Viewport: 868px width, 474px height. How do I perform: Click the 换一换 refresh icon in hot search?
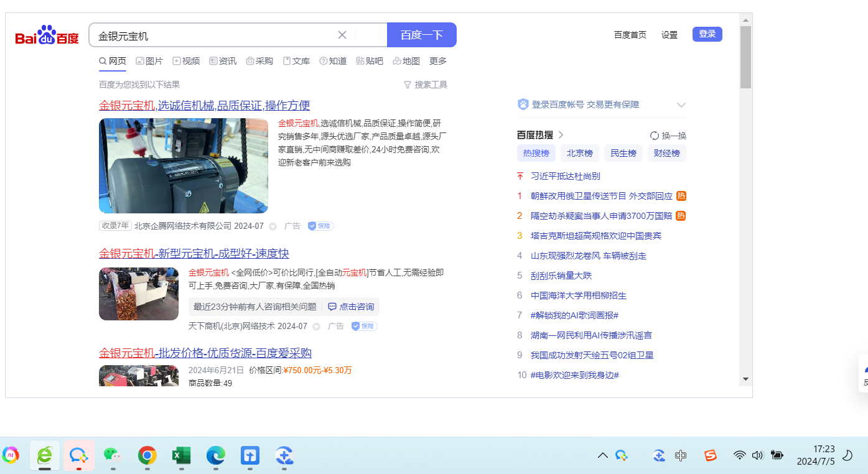pos(654,136)
